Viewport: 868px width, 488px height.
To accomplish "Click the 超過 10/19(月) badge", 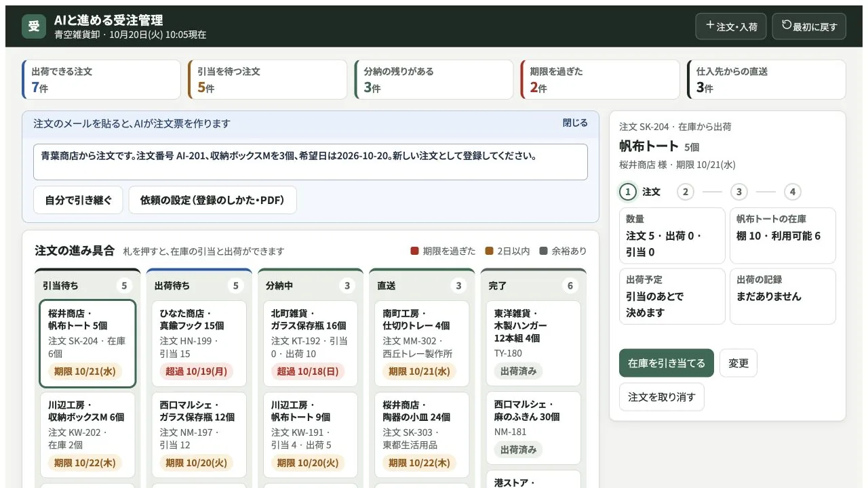I will (x=196, y=371).
